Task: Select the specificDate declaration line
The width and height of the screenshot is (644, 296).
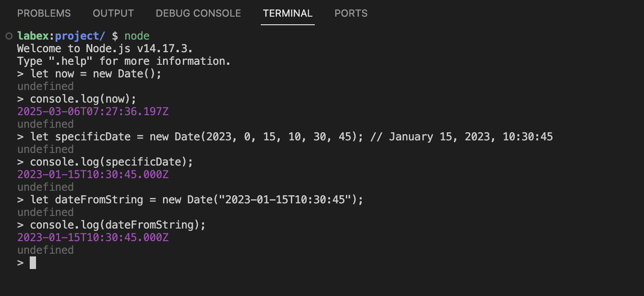Action: click(x=189, y=136)
